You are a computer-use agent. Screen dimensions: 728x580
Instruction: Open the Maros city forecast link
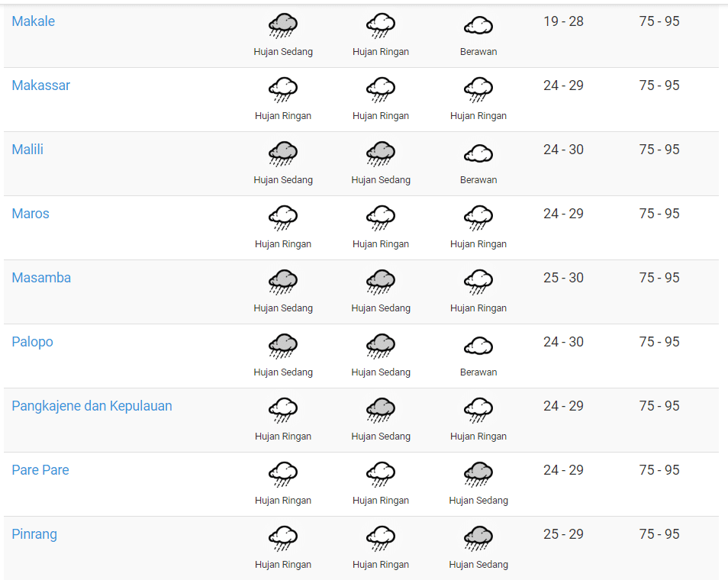(31, 214)
